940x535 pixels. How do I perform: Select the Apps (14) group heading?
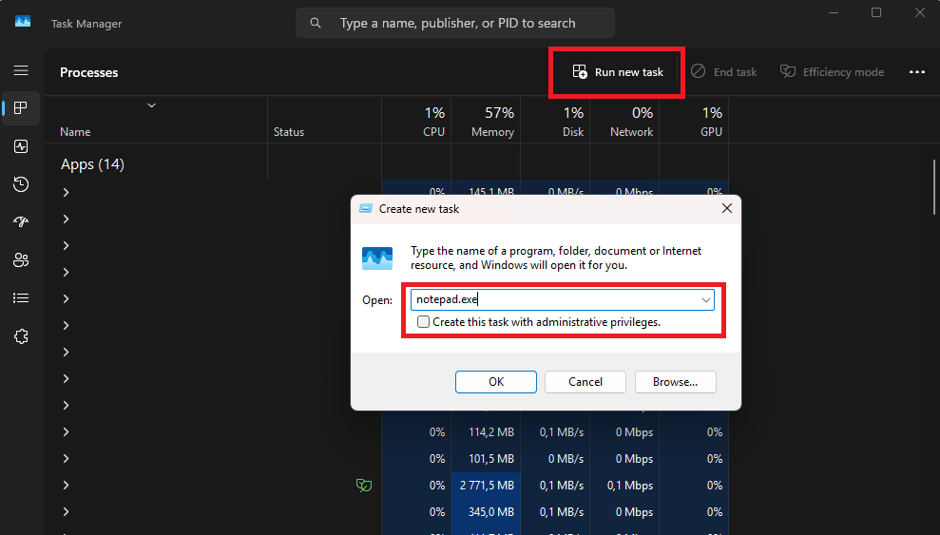(x=92, y=164)
